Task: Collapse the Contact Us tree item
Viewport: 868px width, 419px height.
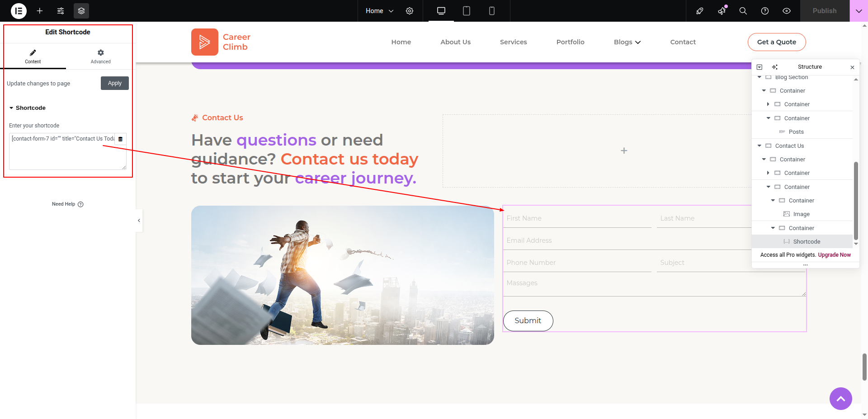Action: [x=759, y=146]
